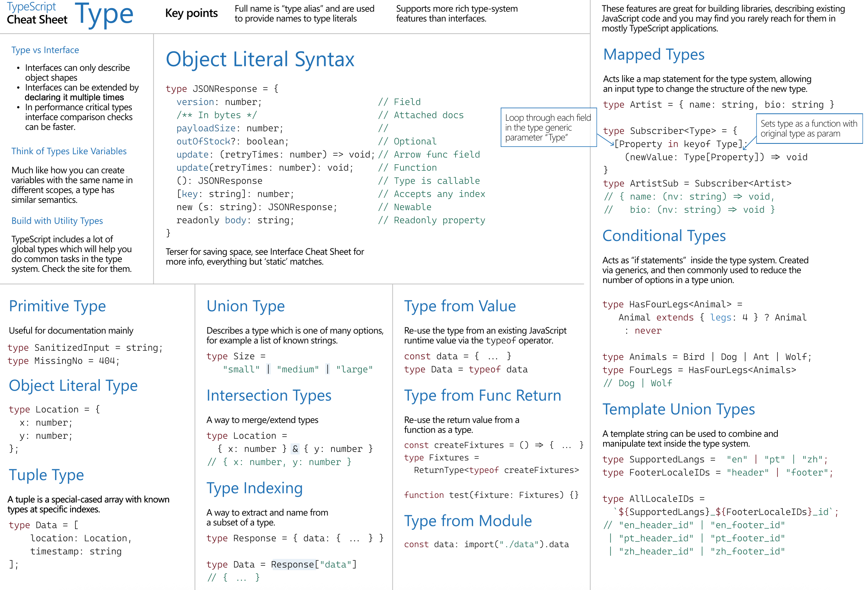Click 'Build with Utility Types' heading
This screenshot has width=868, height=590.
pyautogui.click(x=57, y=221)
